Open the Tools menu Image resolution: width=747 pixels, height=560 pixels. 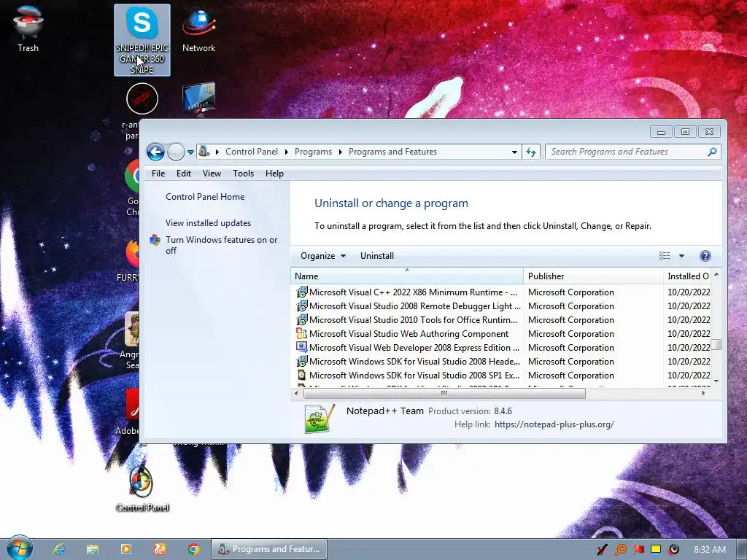(x=243, y=174)
